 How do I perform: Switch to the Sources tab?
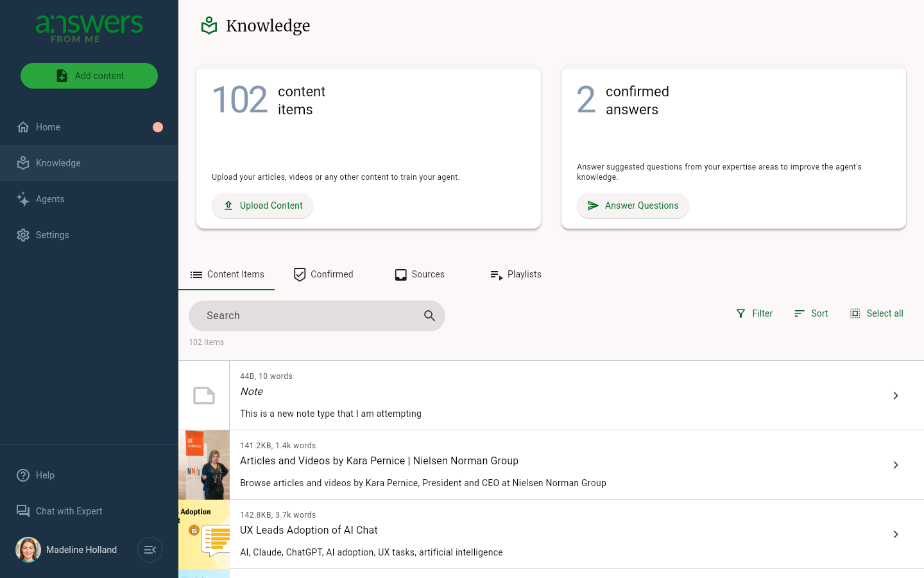click(420, 274)
